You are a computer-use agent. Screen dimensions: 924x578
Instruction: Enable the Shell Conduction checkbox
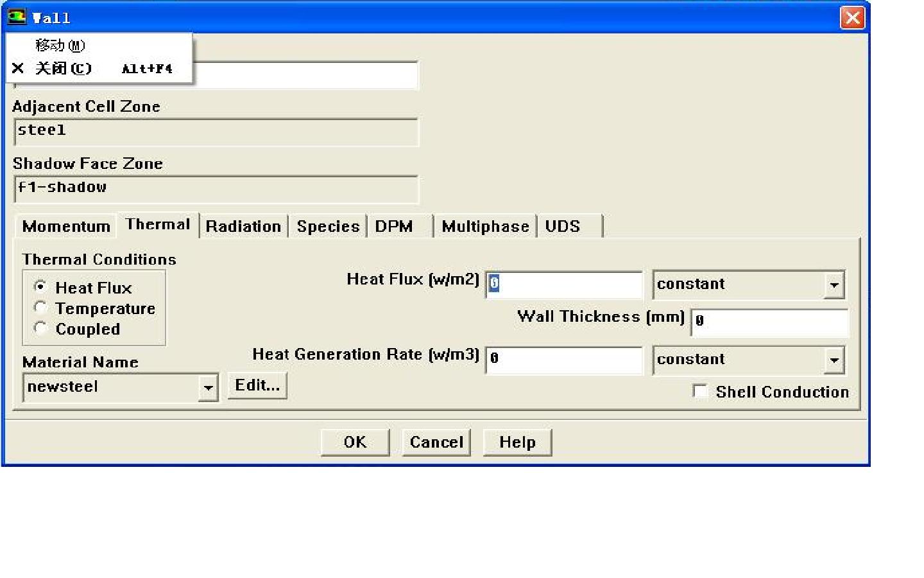[701, 391]
